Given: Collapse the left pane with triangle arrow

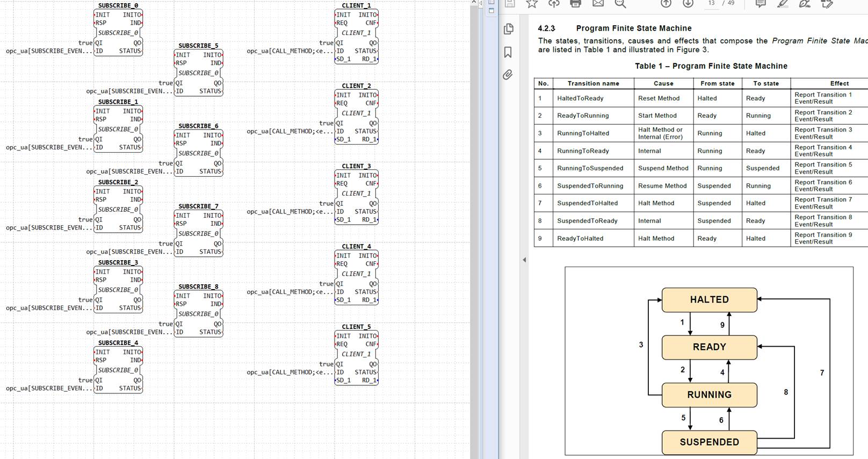Looking at the screenshot, I should (x=524, y=260).
